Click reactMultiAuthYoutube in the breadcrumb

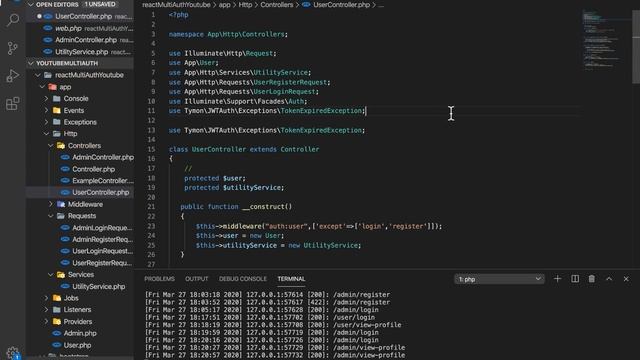click(176, 5)
